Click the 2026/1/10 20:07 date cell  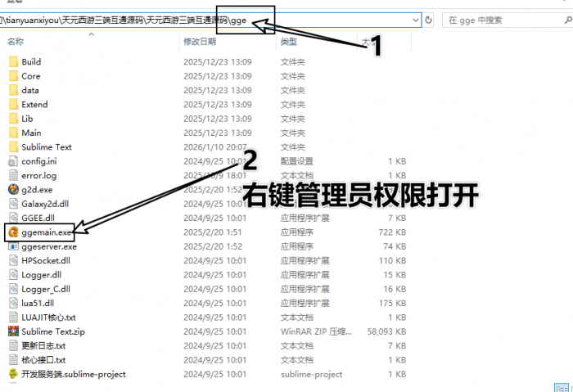coord(215,147)
